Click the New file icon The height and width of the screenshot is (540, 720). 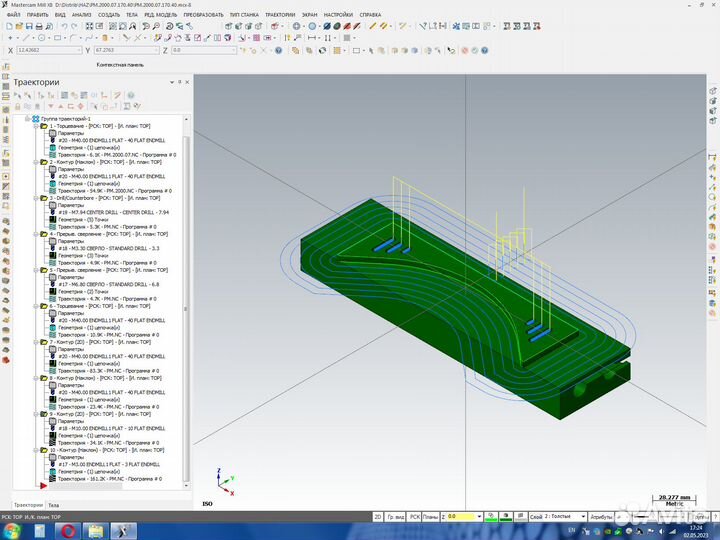click(x=9, y=27)
